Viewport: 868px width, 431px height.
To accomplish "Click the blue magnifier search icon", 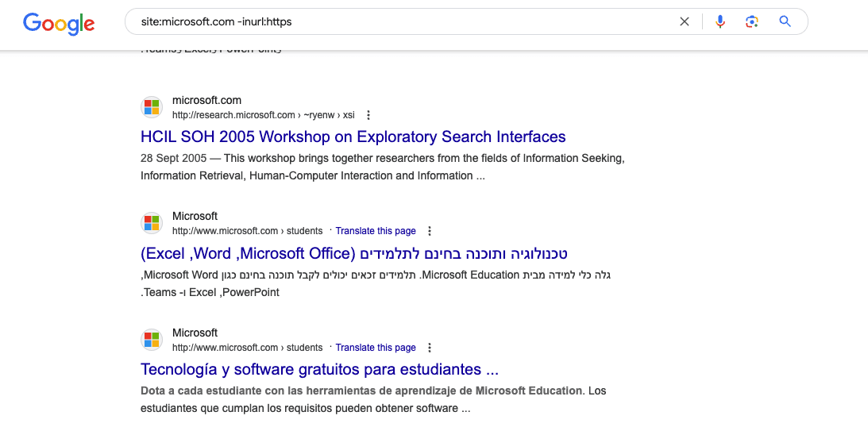I will tap(785, 21).
